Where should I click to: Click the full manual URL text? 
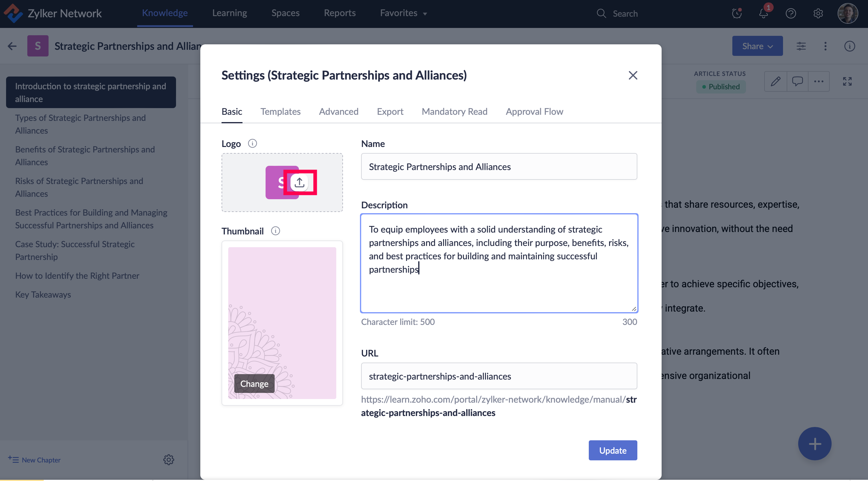(499, 406)
